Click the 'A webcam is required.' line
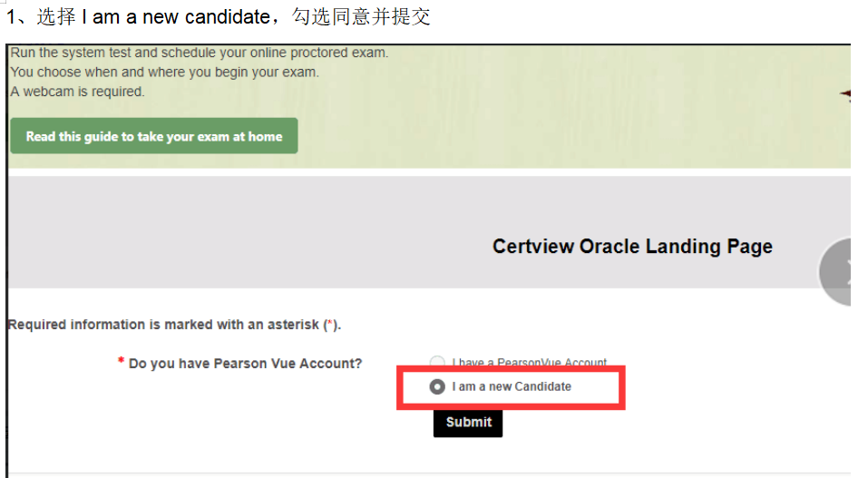Image resolution: width=868 pixels, height=478 pixels. pyautogui.click(x=77, y=92)
